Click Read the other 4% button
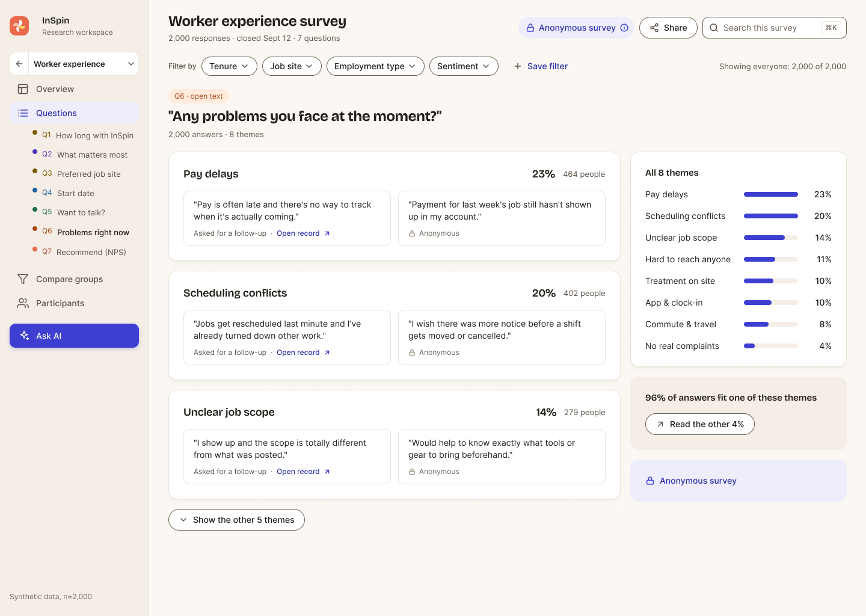Screen dimensions: 866x616 700,424
